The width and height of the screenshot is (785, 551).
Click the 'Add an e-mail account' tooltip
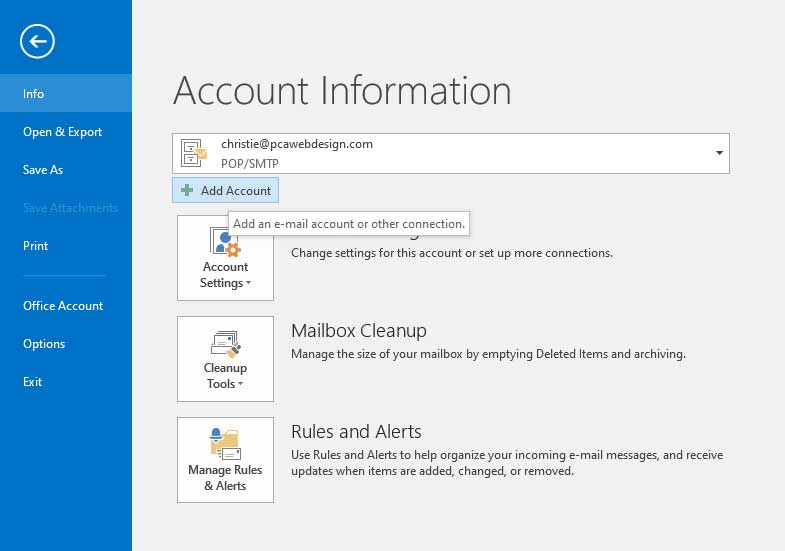pos(349,224)
